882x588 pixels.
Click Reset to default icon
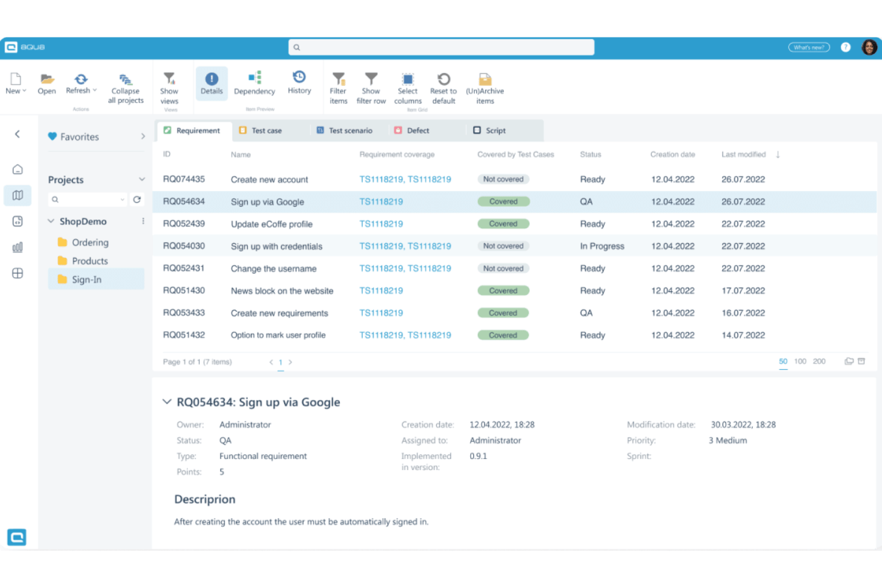443,79
